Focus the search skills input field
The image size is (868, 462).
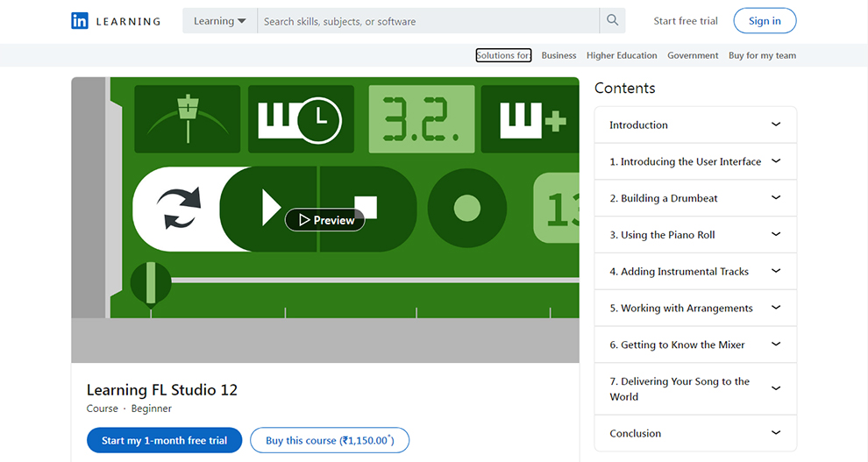click(x=428, y=21)
